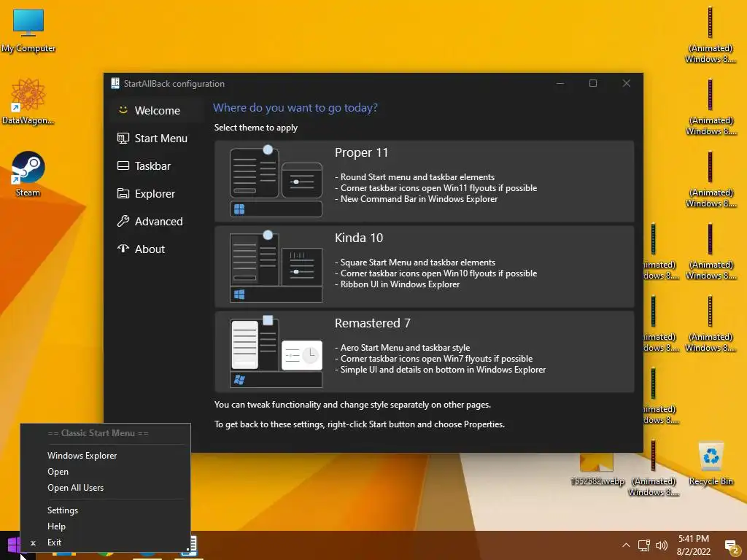The image size is (747, 560).
Task: Open the volume speaker tray icon
Action: pos(661,545)
